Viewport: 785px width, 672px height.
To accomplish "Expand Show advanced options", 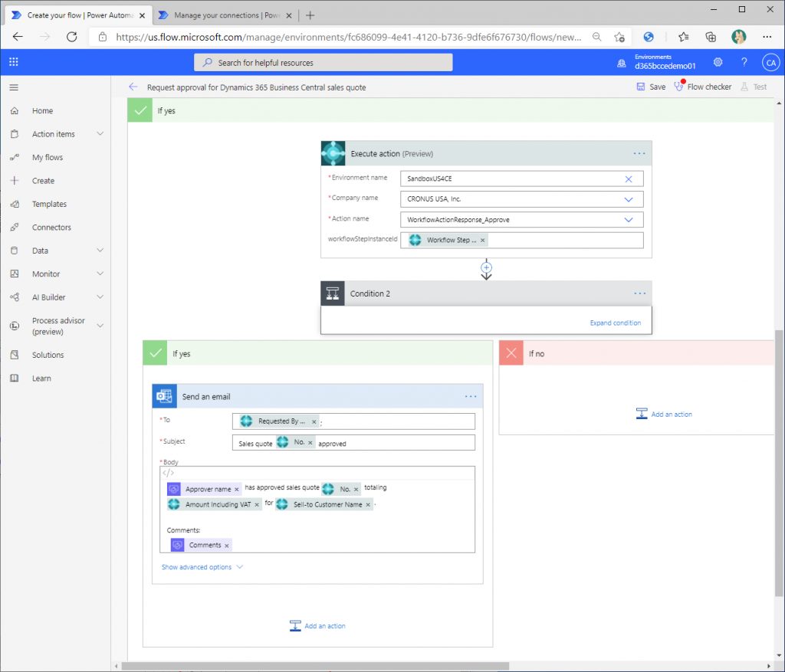I will (202, 567).
